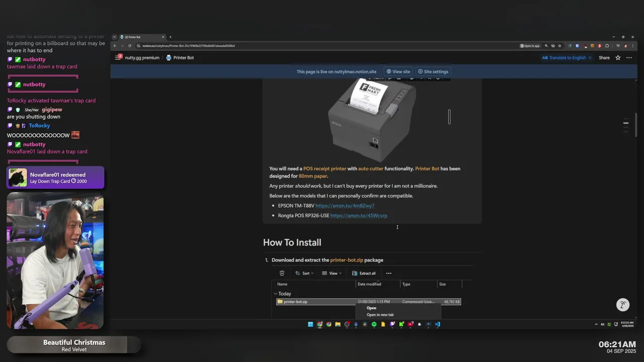The width and height of the screenshot is (644, 362).
Task: Click the browser Back arrow
Action: [115, 46]
